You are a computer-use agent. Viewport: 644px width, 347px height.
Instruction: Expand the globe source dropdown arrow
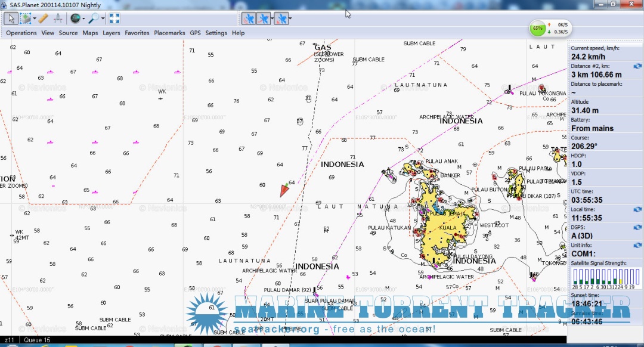83,18
